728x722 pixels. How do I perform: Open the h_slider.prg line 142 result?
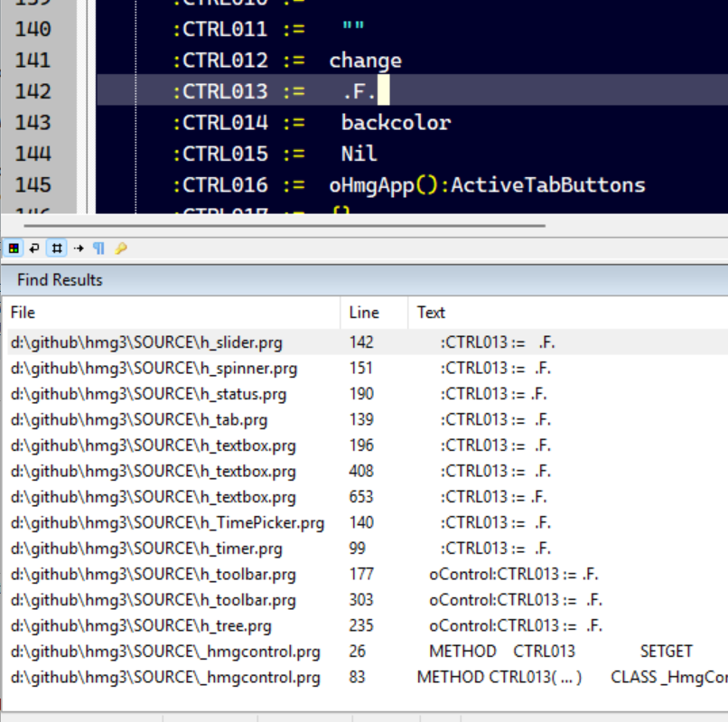coord(368,342)
